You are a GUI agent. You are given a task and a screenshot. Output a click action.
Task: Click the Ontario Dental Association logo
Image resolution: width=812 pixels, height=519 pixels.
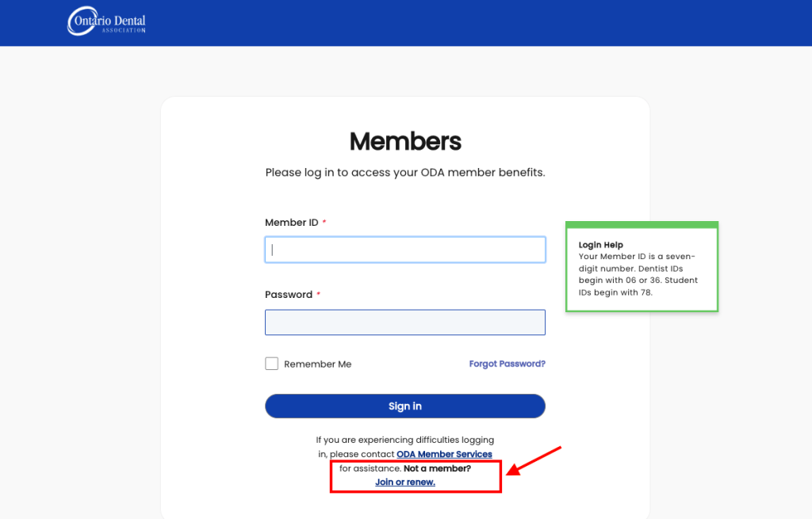coord(107,21)
